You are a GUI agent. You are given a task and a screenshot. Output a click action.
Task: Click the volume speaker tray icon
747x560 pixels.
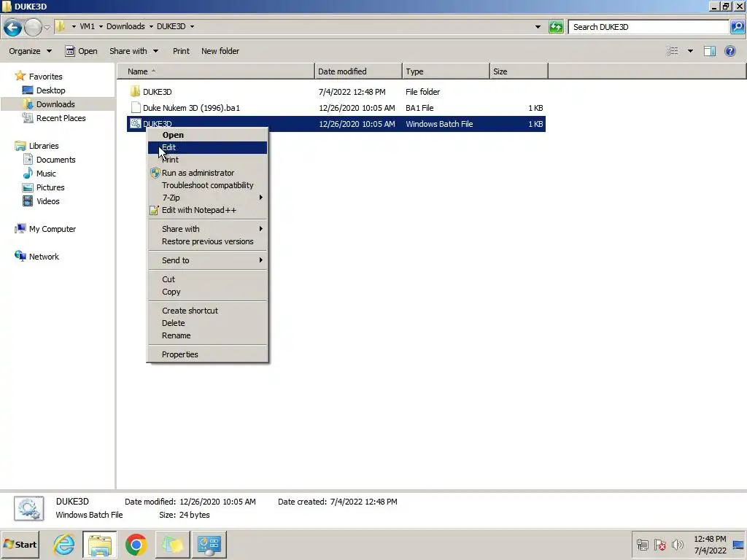(x=677, y=544)
